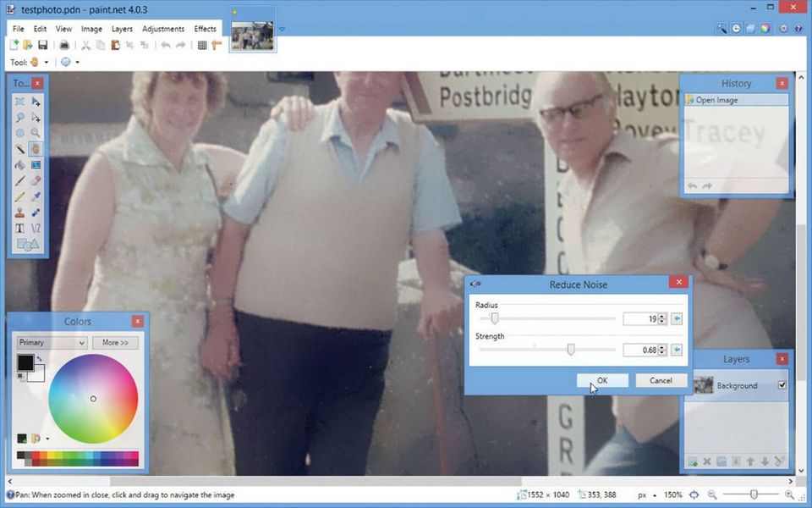Toggle the Colors window icon

765,28
